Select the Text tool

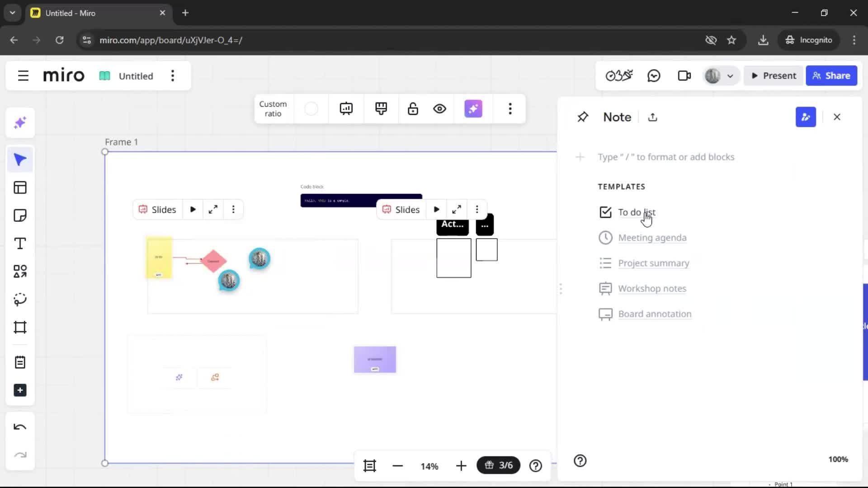[x=20, y=244]
